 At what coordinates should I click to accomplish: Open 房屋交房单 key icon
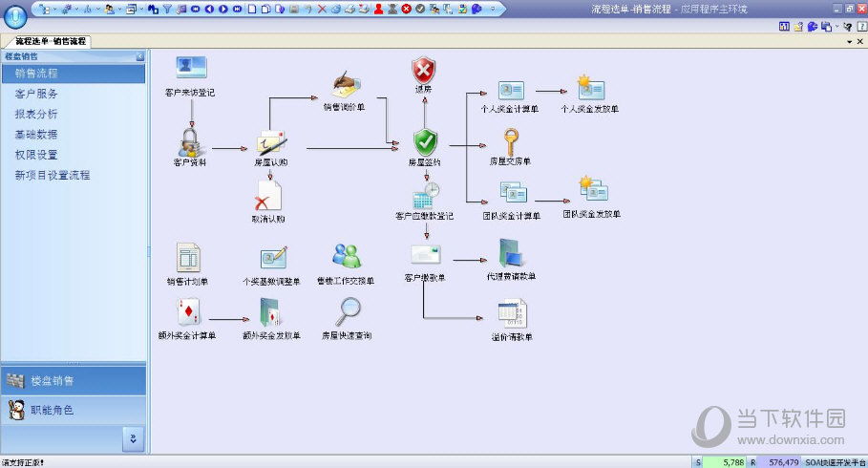(510, 141)
